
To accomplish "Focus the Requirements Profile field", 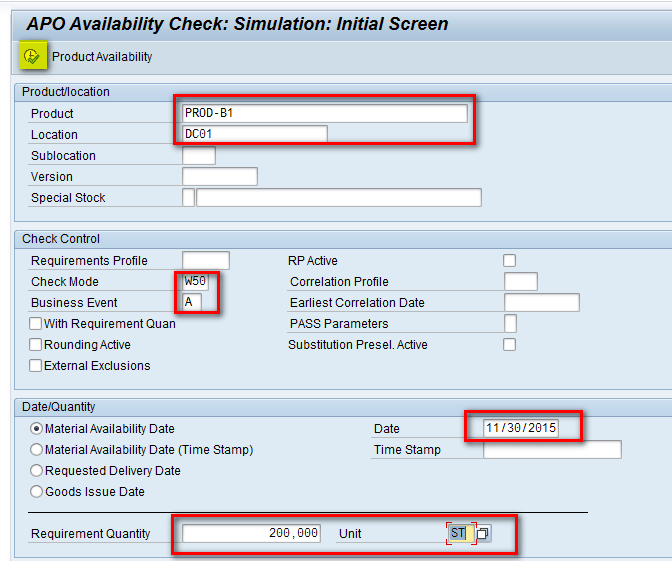I will pos(206,260).
